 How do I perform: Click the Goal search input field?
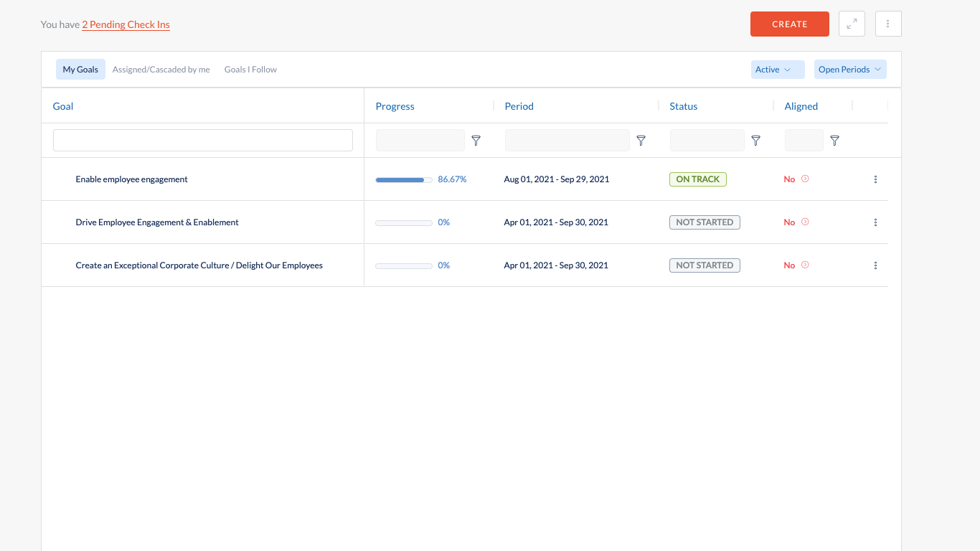click(x=203, y=140)
